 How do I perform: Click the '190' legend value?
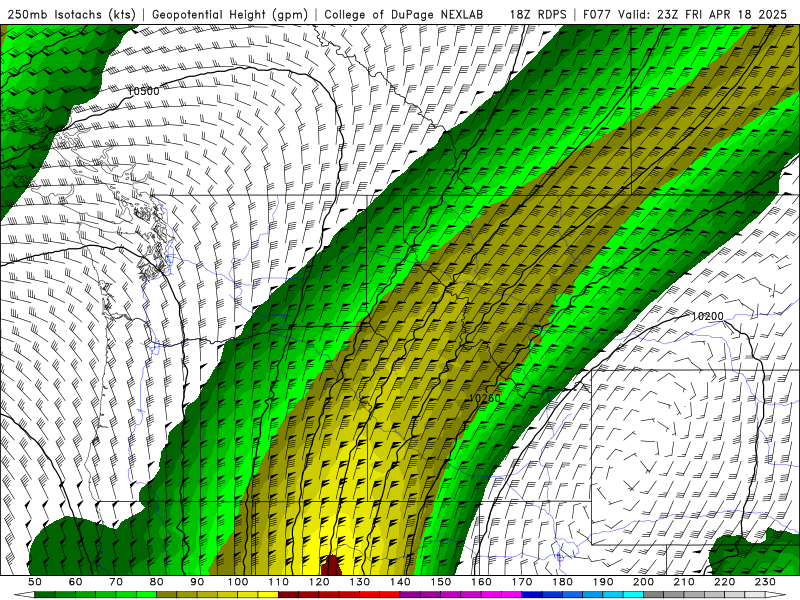(603, 582)
